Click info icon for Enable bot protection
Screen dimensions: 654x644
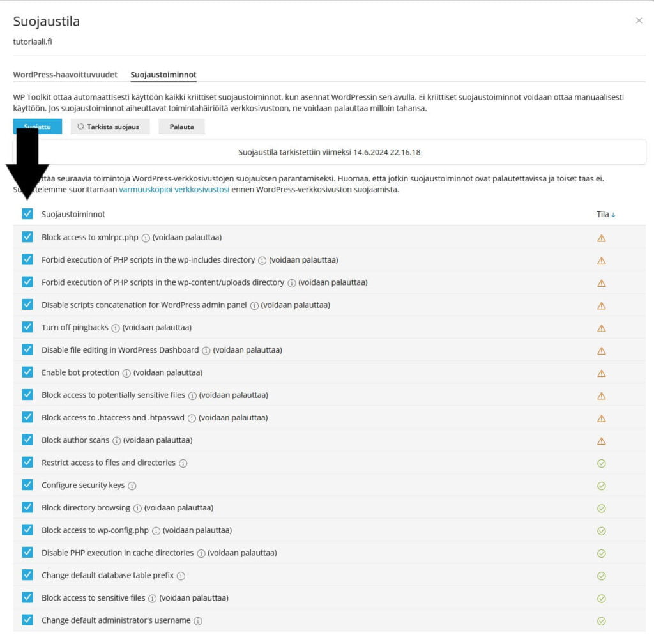click(x=126, y=373)
